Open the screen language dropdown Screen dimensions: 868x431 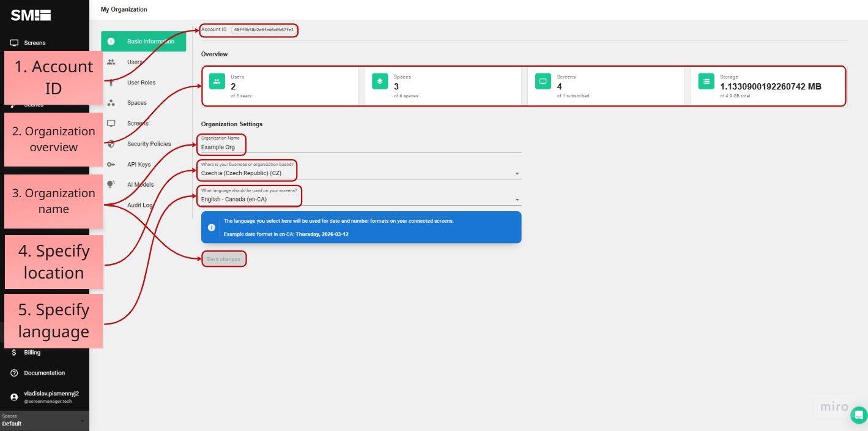(x=361, y=199)
